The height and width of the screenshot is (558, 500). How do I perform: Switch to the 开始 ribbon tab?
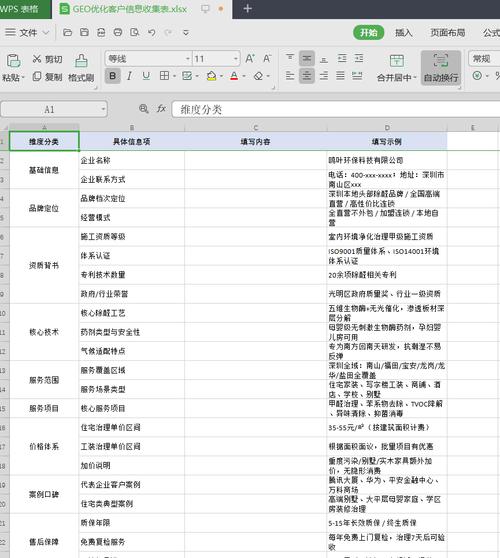(369, 33)
